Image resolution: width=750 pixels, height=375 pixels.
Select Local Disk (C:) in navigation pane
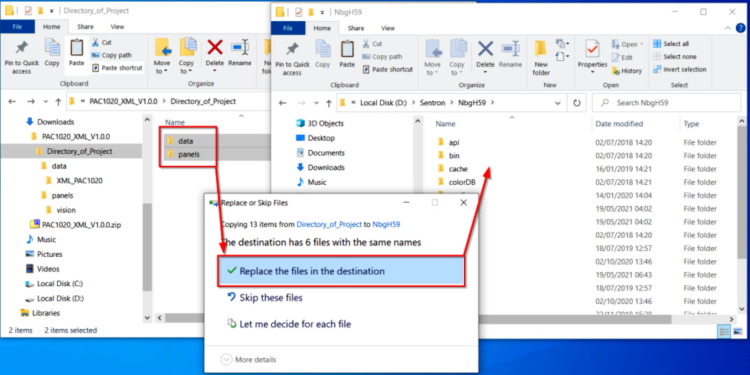55,284
